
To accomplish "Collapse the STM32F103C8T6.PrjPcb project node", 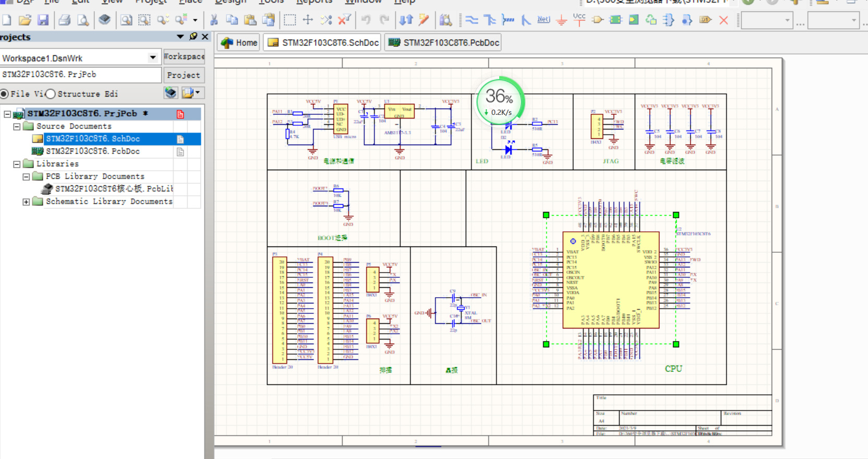I will 7,113.
